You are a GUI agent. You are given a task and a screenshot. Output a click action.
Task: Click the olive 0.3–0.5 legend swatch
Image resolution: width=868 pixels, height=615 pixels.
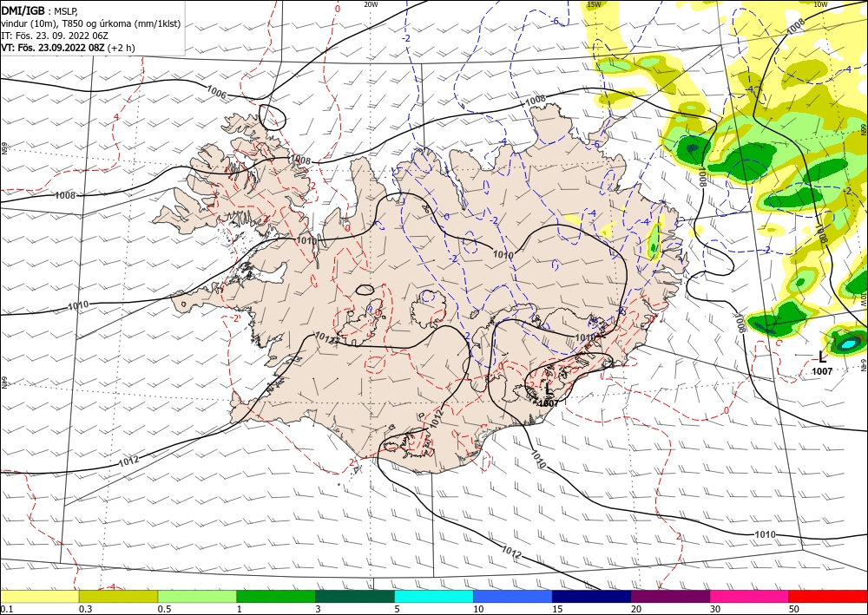tap(118, 597)
